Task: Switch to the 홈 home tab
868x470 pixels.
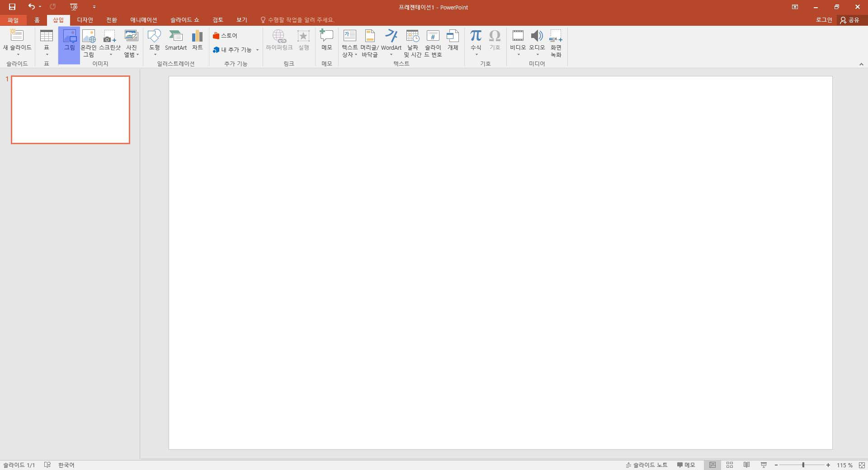Action: (37, 20)
